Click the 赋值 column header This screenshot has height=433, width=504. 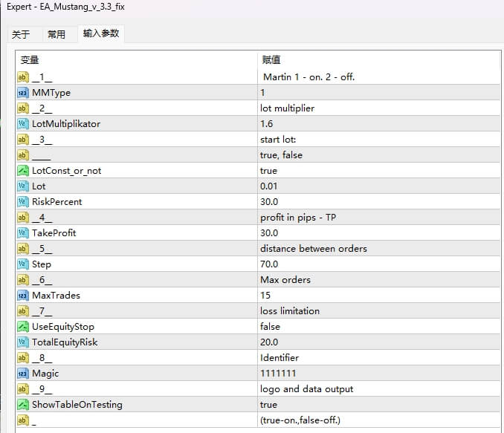271,59
